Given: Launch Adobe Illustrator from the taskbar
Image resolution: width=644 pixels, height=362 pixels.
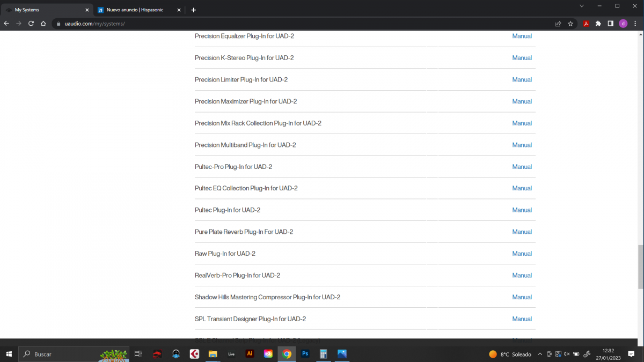Looking at the screenshot, I should (250, 354).
